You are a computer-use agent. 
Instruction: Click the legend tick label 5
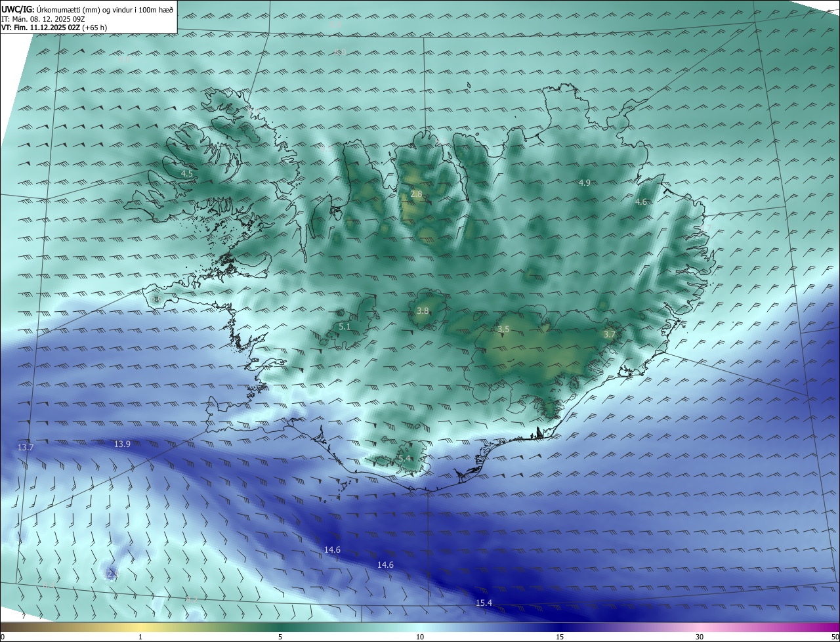280,637
